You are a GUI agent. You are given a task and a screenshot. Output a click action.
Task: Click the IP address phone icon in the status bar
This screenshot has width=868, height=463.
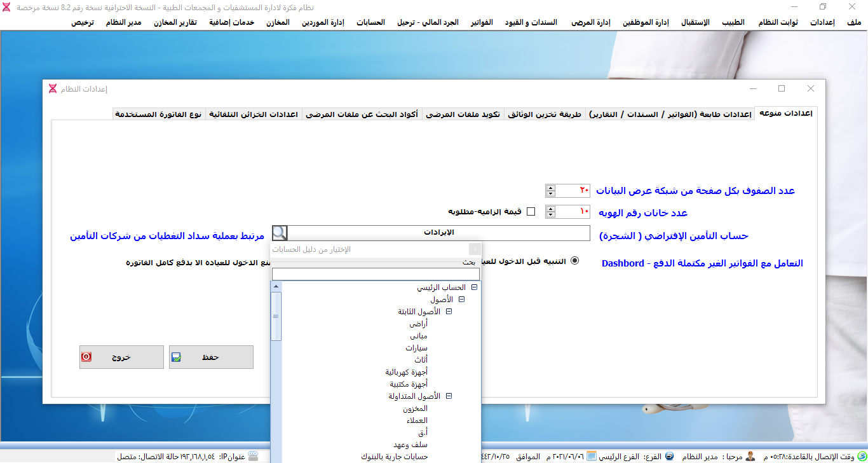[253, 456]
